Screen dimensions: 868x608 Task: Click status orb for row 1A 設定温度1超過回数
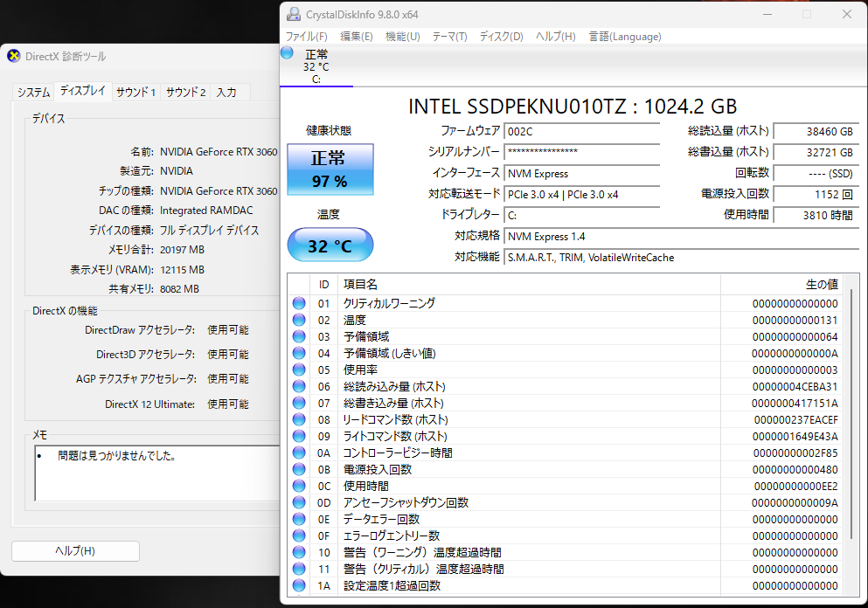[x=299, y=585]
